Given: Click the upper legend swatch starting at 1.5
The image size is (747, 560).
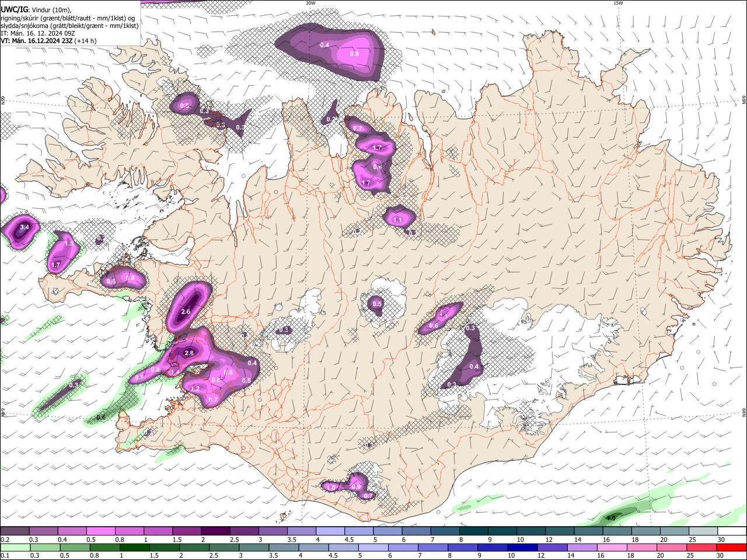Looking at the screenshot, I should click(187, 531).
